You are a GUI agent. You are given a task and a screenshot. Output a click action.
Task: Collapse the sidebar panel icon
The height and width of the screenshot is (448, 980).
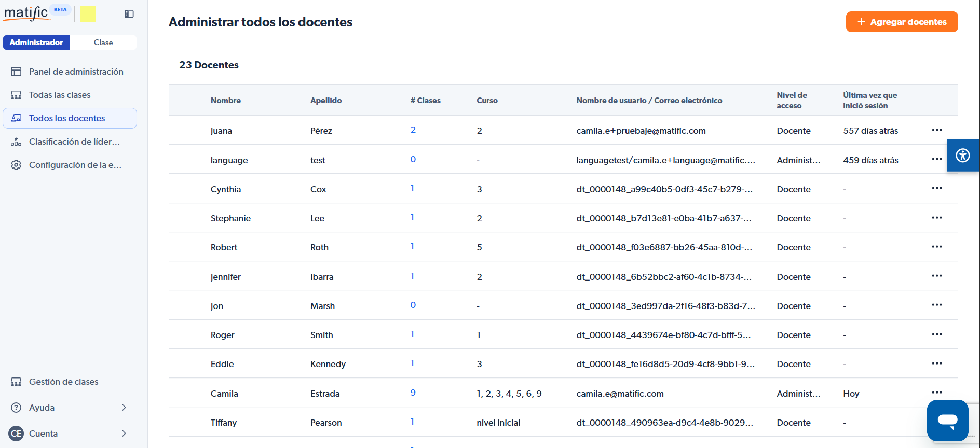pos(129,14)
